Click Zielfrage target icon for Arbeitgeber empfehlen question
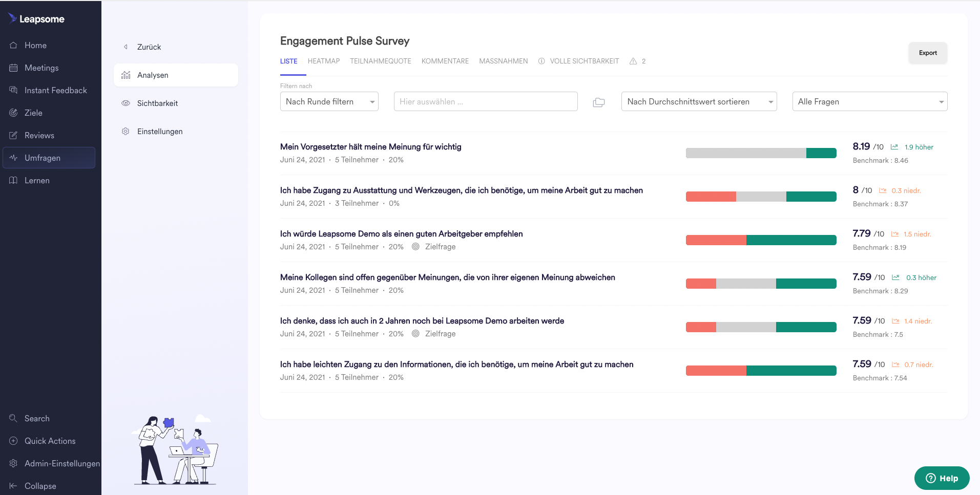This screenshot has width=980, height=495. coord(415,246)
